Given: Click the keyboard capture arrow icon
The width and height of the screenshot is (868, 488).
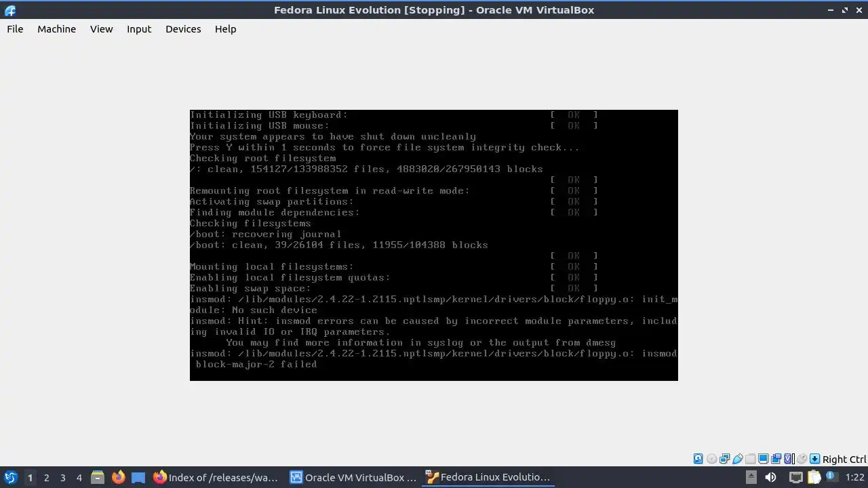Looking at the screenshot, I should 814,459.
